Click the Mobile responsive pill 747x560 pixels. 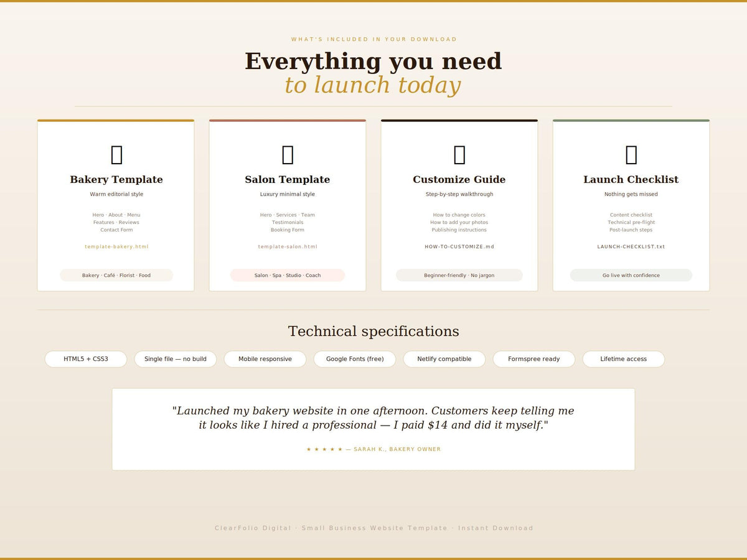265,359
